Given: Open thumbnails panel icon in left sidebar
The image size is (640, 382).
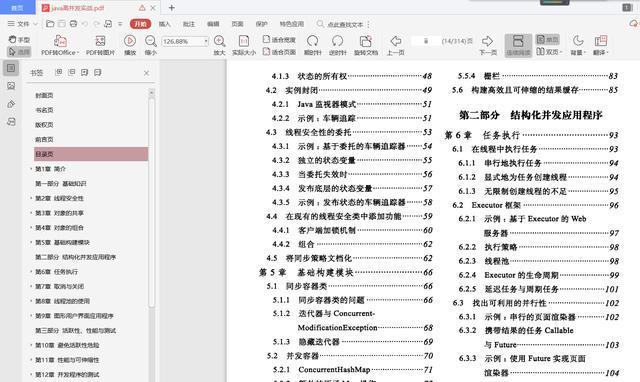Looking at the screenshot, I should 11,86.
